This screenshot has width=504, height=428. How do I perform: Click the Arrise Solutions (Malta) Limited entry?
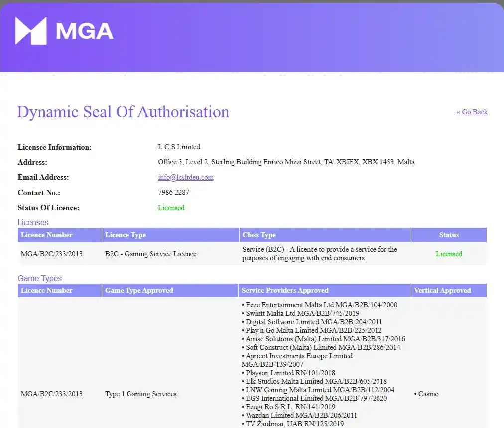pyautogui.click(x=323, y=339)
